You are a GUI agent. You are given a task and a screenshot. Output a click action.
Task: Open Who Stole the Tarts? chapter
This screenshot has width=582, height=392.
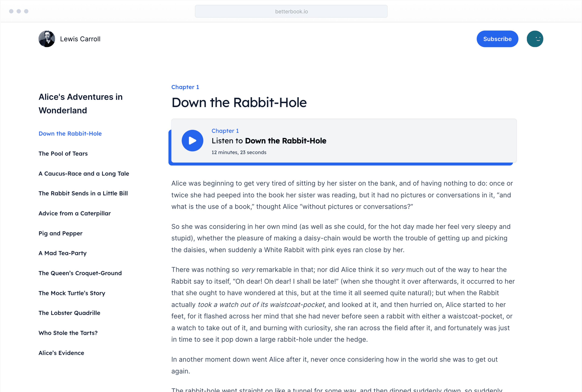click(68, 333)
